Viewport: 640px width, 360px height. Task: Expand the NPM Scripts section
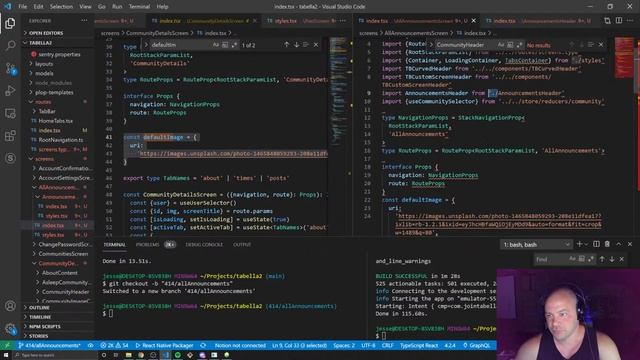[x=45, y=327]
